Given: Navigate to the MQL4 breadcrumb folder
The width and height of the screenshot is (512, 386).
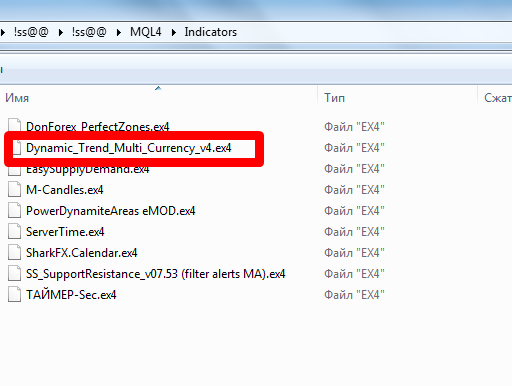Looking at the screenshot, I should (146, 32).
